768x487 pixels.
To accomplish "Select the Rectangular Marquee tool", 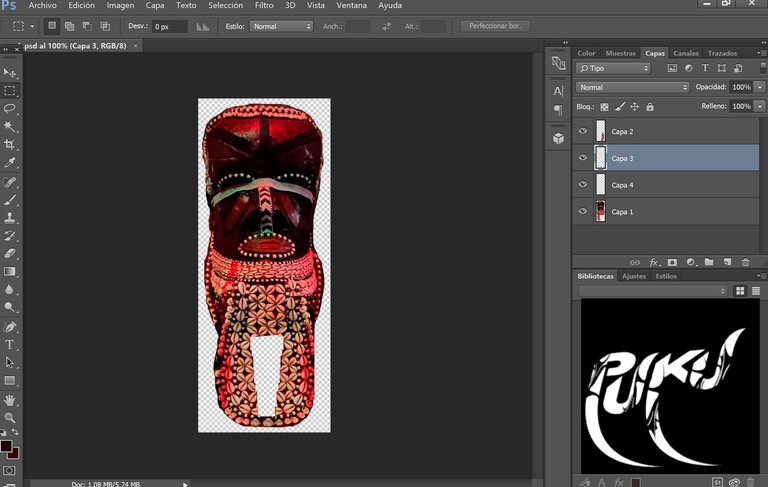I will click(x=9, y=91).
